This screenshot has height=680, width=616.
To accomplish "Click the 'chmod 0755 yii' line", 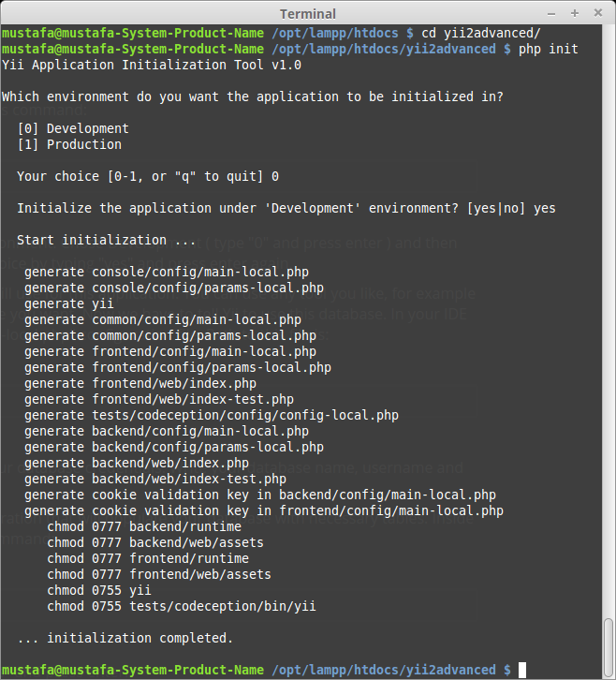I will [x=99, y=590].
